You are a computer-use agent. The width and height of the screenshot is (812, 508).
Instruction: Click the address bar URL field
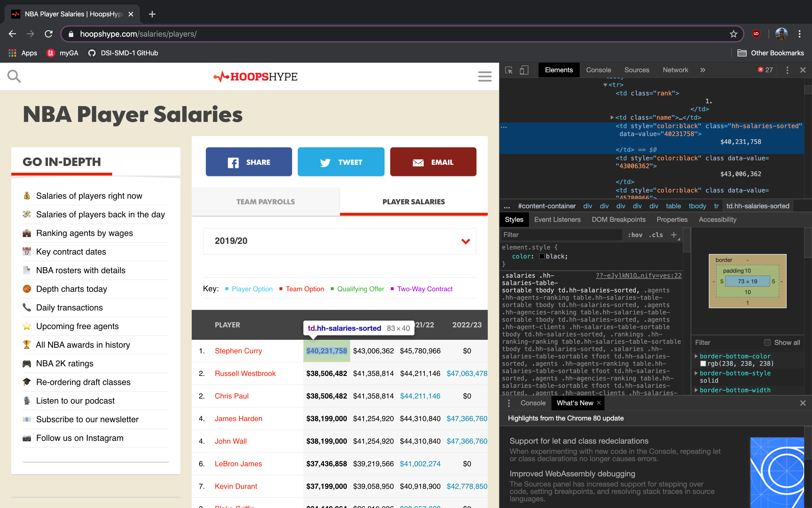coord(402,34)
